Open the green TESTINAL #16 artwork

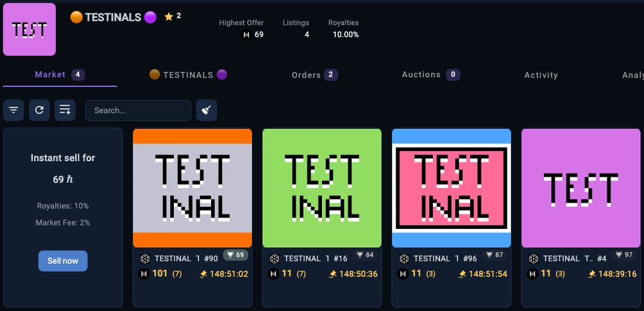[322, 188]
